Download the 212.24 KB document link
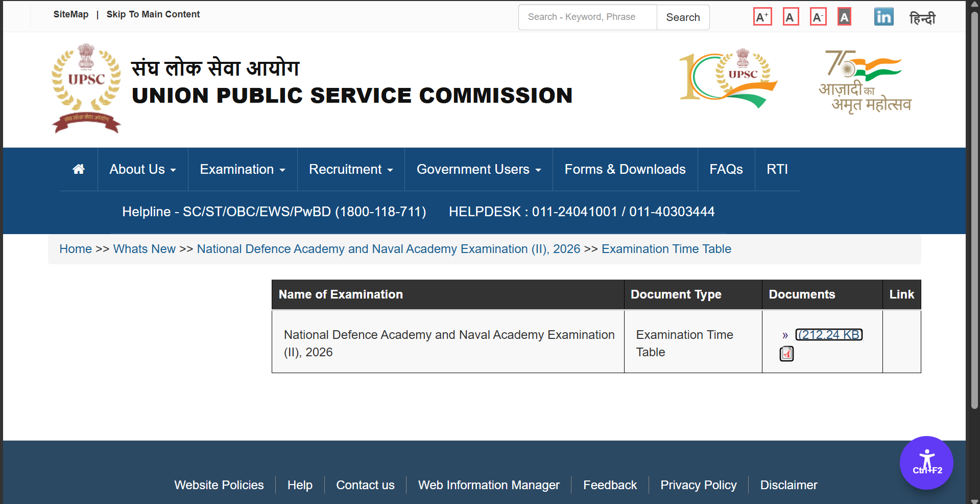The height and width of the screenshot is (504, 980). 829,335
